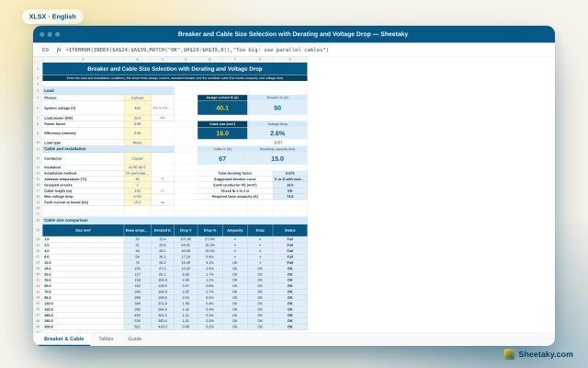
Task: Click the Drop % table column header
Action: (x=210, y=231)
